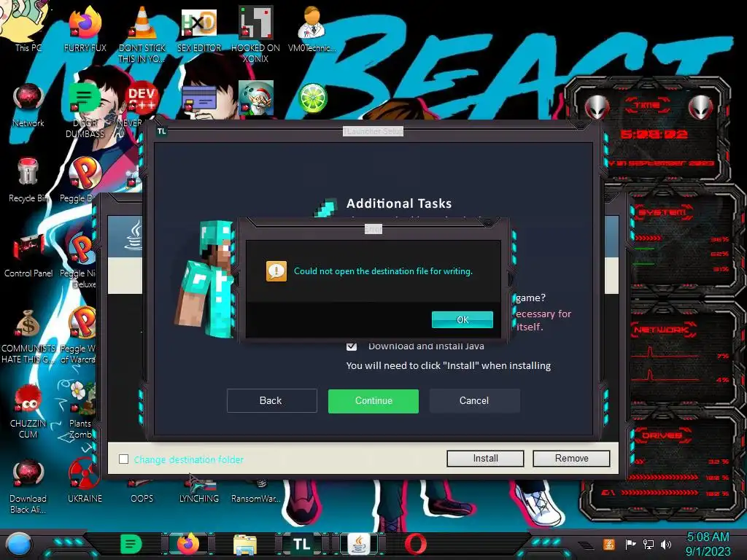Select the Network desktop icon
Viewport: 747px width, 560px height.
[x=28, y=105]
